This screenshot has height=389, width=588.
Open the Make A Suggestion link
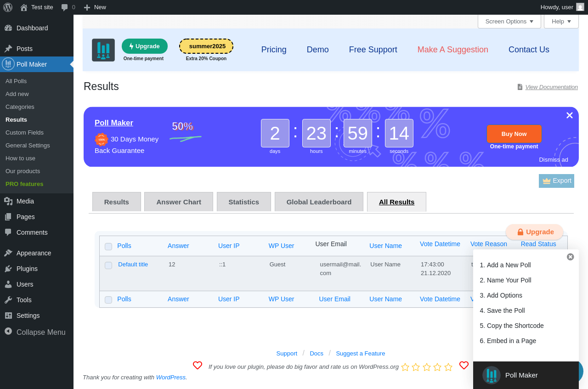453,50
